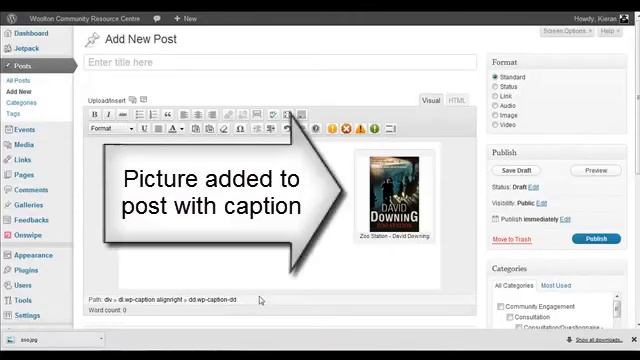Open the Format paragraph style dropdown
Image resolution: width=640 pixels, height=360 pixels.
(111, 129)
